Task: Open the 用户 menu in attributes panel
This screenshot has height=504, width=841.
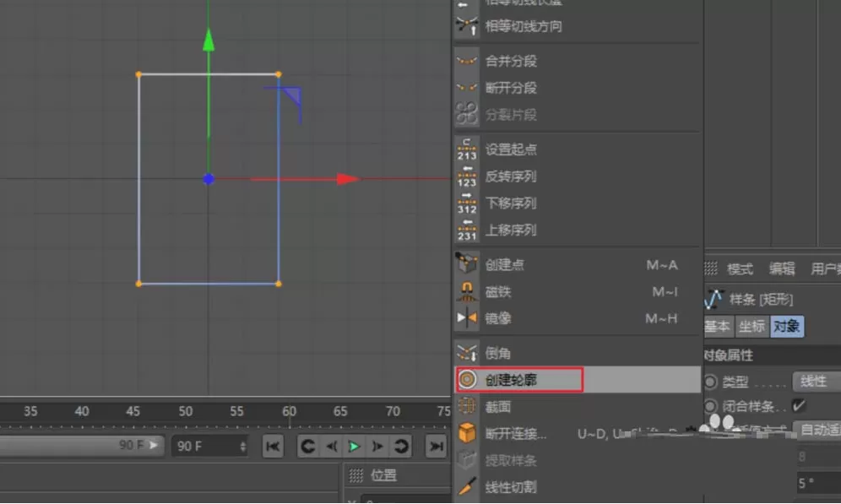Action: [x=825, y=268]
